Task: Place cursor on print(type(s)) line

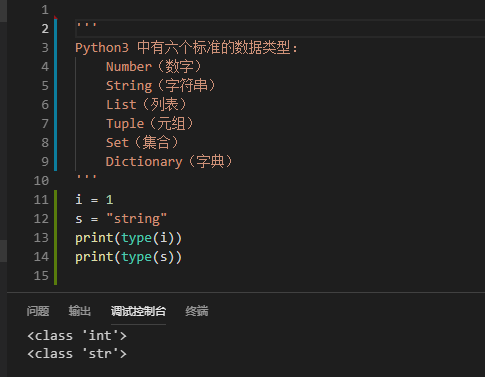Action: pos(128,257)
